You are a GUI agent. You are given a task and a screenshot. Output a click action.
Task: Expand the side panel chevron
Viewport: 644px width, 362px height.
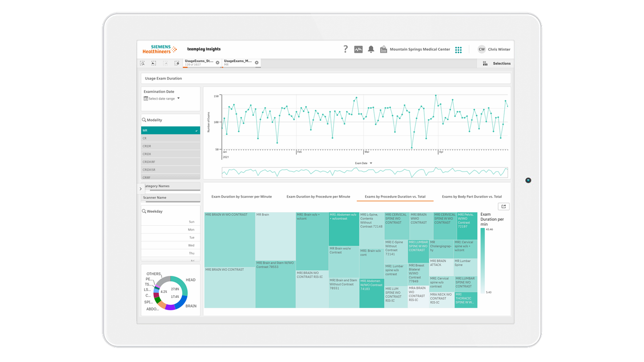[141, 189]
